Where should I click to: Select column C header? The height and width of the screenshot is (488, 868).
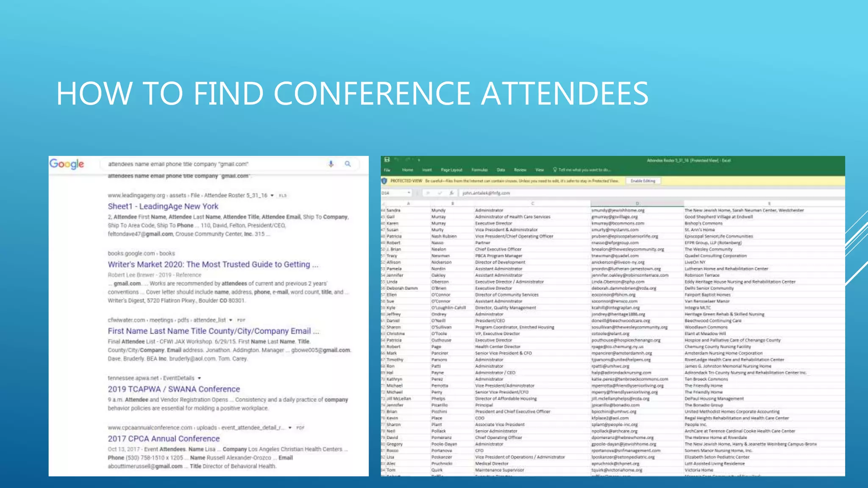(532, 204)
